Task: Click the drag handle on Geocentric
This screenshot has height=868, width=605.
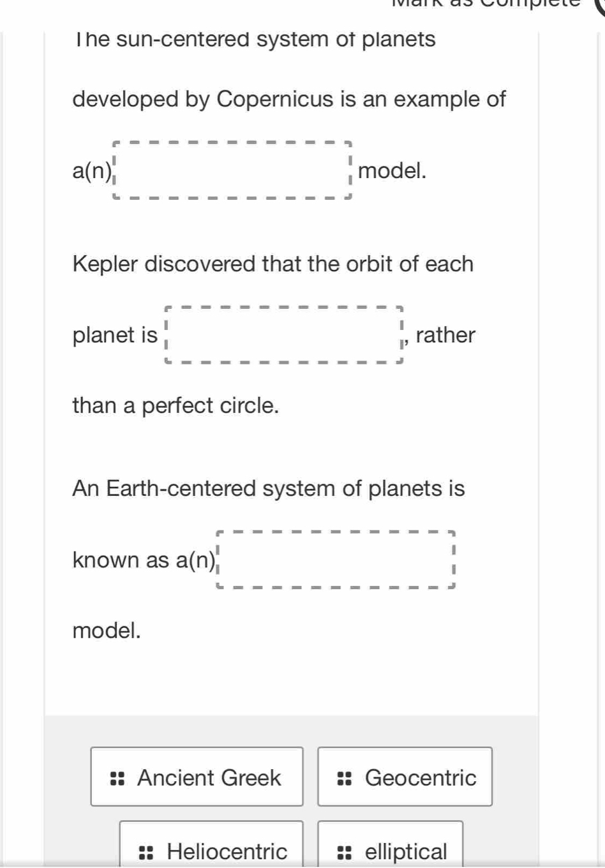Action: pos(344,778)
